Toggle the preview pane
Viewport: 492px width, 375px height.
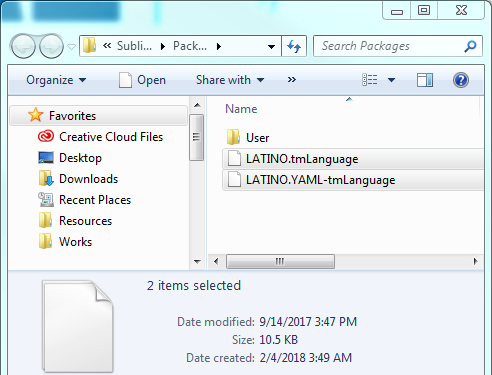(425, 80)
